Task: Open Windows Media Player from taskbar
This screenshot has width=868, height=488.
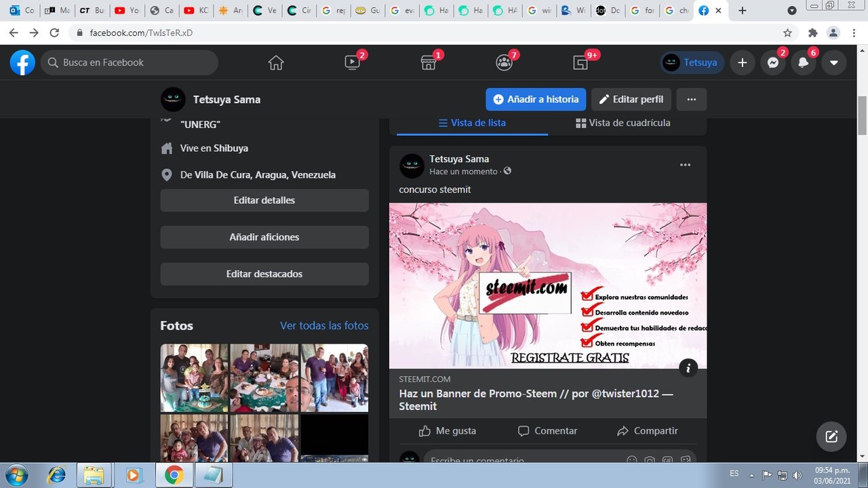Action: (133, 476)
